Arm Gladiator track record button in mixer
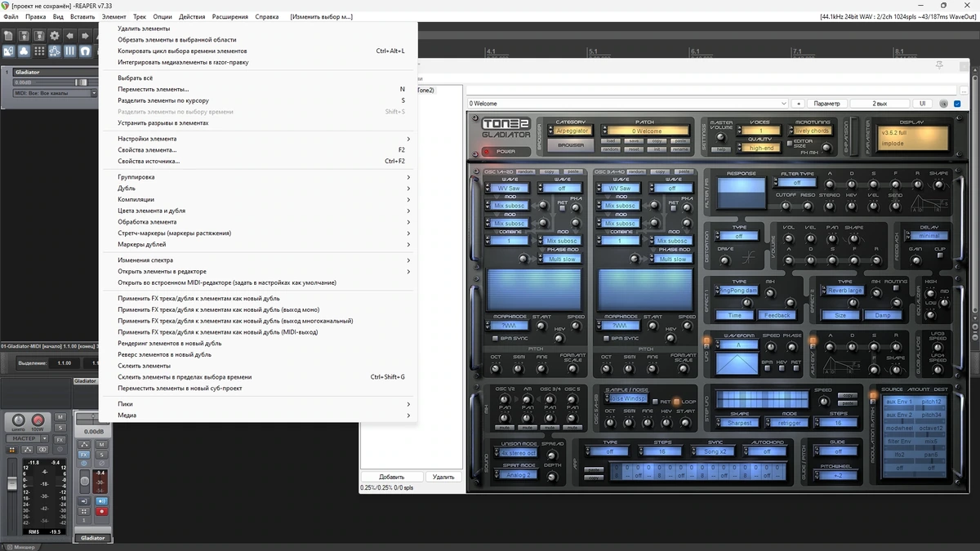The height and width of the screenshot is (551, 980). pyautogui.click(x=101, y=512)
